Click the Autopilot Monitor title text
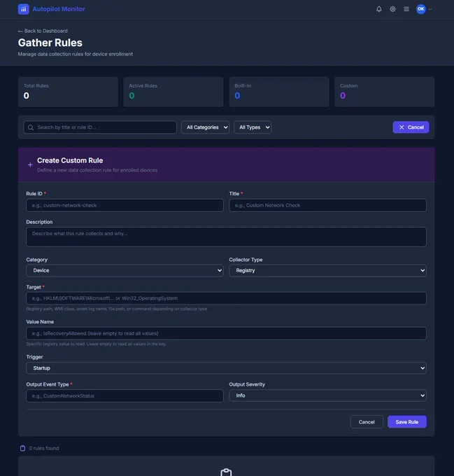This screenshot has width=454, height=476. point(59,9)
